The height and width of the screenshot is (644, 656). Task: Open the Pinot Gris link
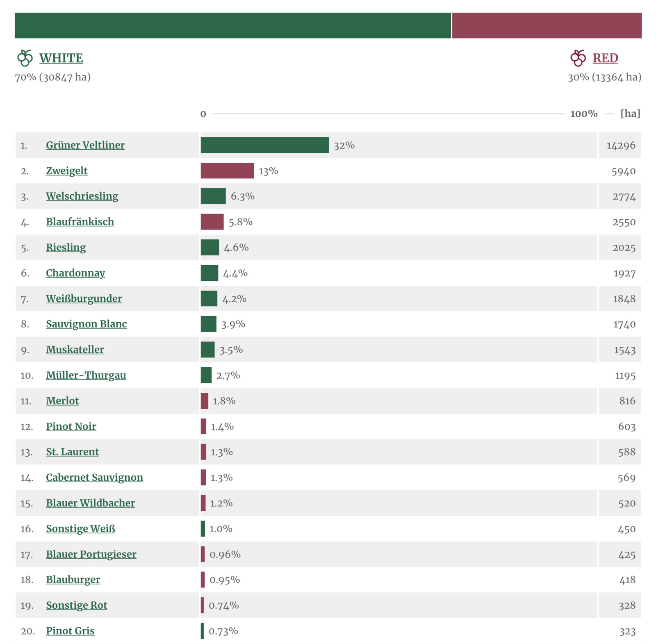tap(70, 631)
